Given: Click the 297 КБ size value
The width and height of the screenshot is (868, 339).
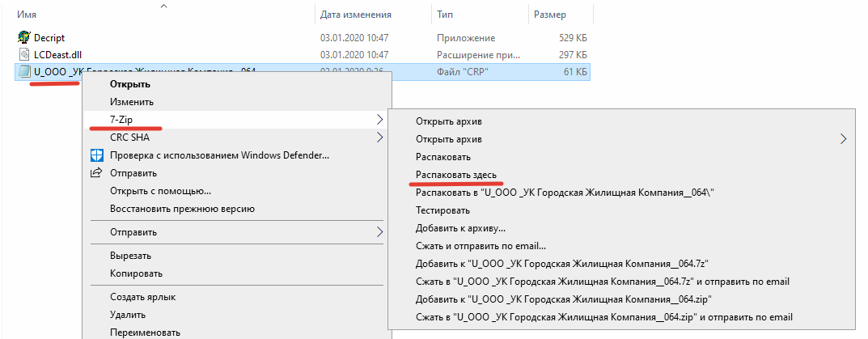Looking at the screenshot, I should click(x=573, y=55).
